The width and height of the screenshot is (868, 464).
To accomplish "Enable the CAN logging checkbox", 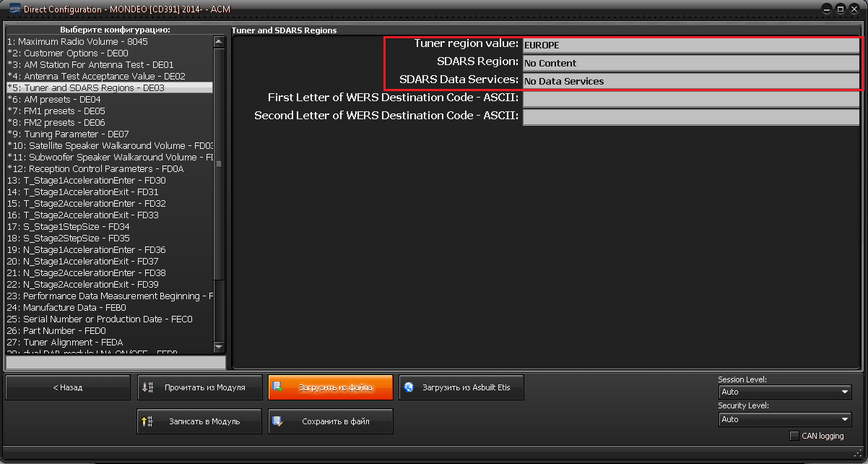I will tap(794, 436).
